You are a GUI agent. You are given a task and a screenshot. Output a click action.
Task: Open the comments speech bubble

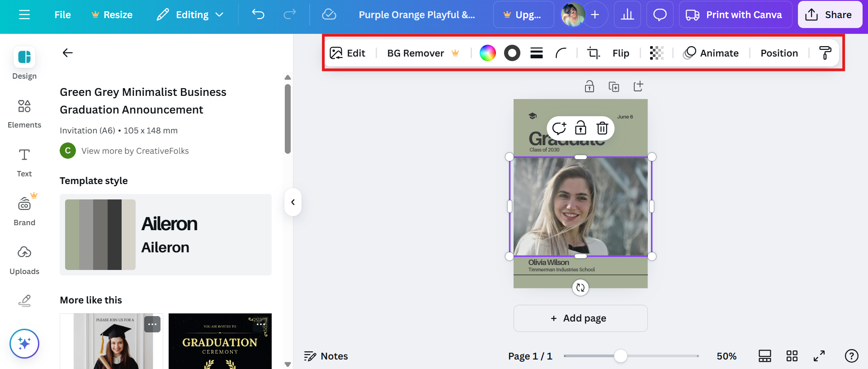coord(660,15)
